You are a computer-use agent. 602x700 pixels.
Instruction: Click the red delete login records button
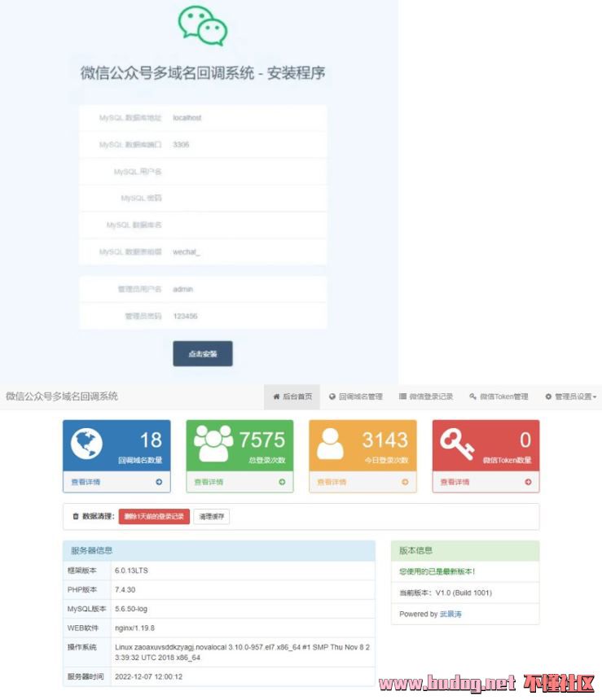click(x=154, y=516)
